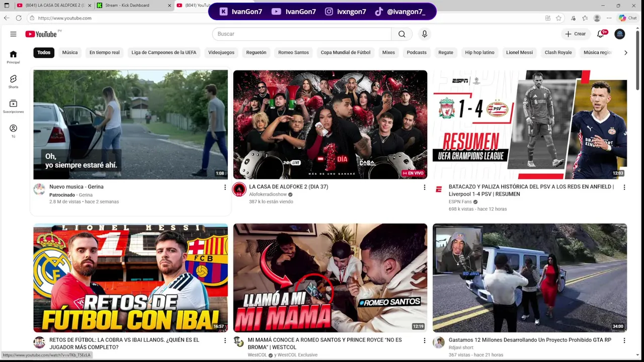Reload the page with refresh icon
This screenshot has width=644, height=362.
click(x=19, y=18)
